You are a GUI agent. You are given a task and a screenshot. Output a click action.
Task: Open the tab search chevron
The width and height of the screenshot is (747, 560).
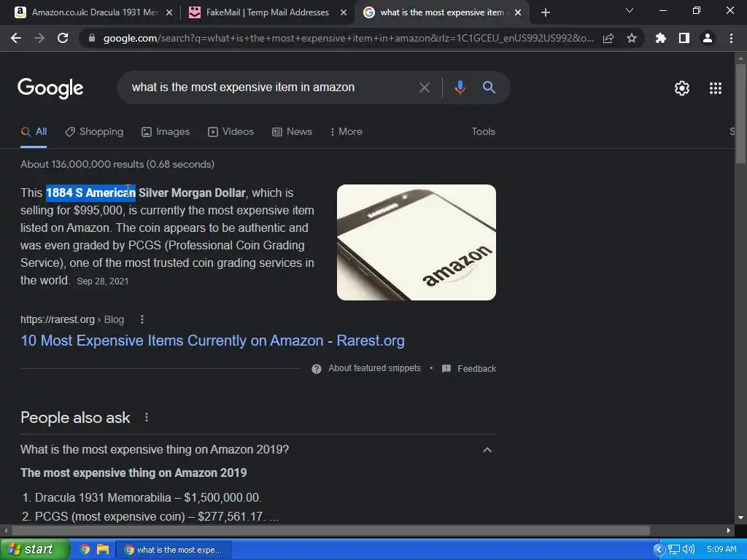pos(630,10)
